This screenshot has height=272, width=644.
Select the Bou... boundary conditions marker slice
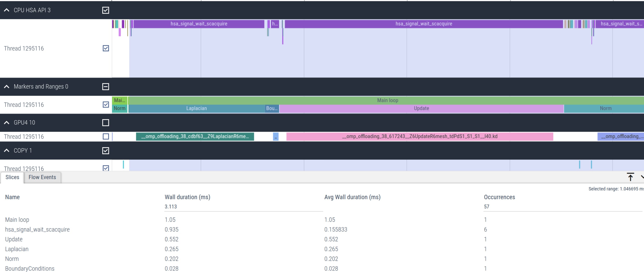pyautogui.click(x=272, y=108)
